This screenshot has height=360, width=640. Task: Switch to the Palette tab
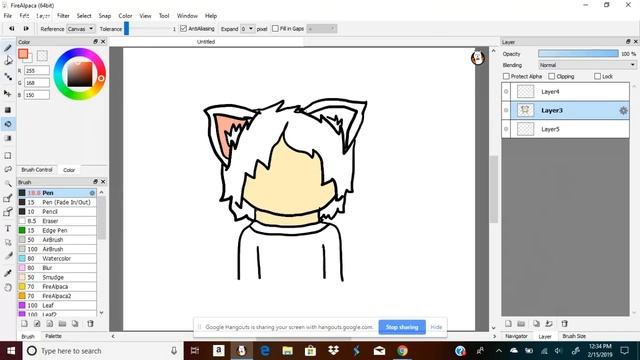point(53,336)
